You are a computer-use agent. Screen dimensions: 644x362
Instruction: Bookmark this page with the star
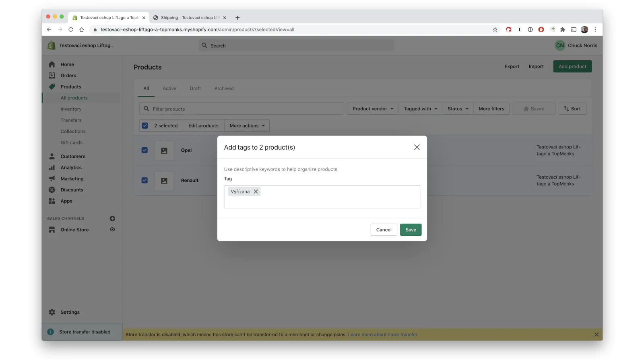click(x=495, y=29)
